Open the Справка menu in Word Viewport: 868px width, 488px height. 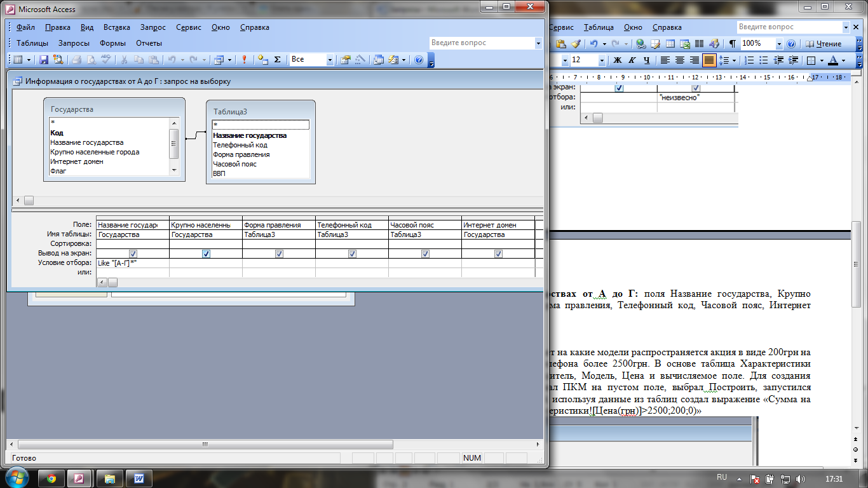click(x=667, y=27)
